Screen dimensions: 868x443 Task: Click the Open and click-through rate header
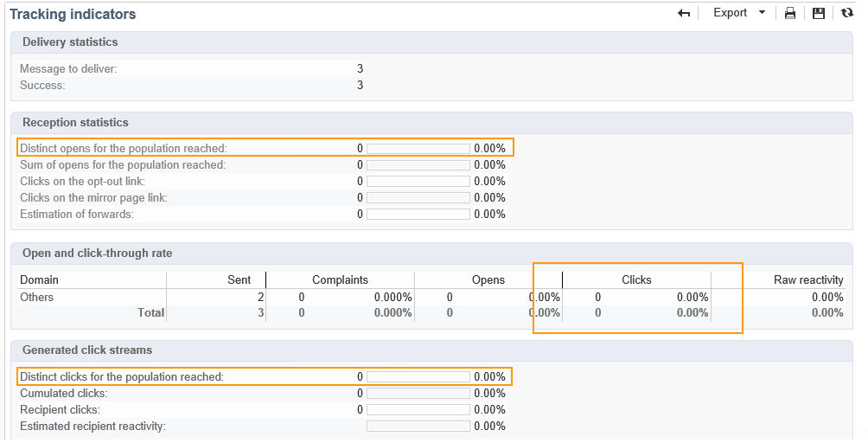click(97, 254)
